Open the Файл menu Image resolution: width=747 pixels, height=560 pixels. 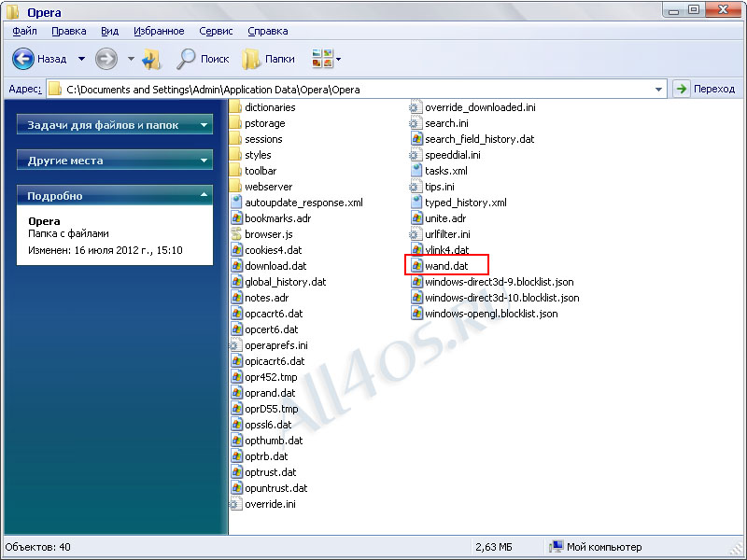pos(24,31)
